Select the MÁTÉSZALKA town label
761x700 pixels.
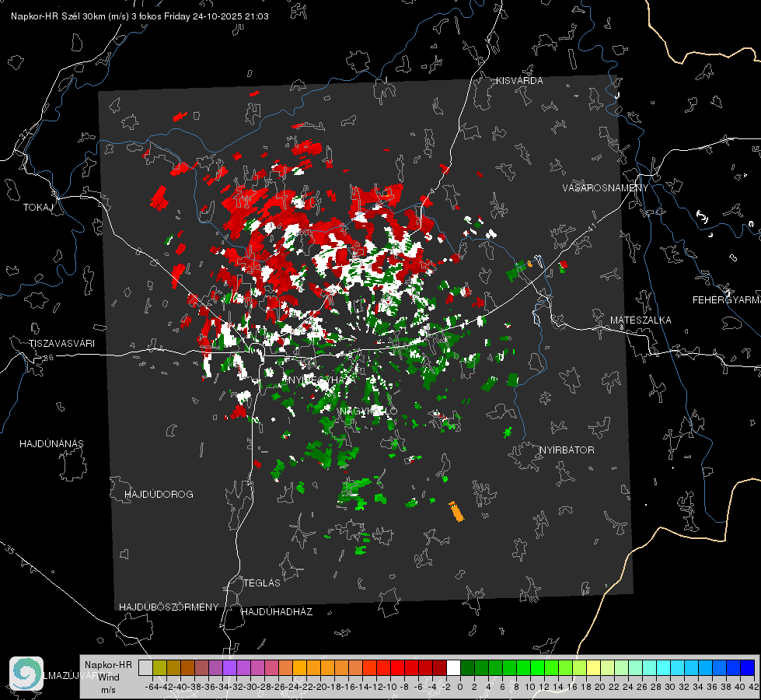click(x=641, y=320)
